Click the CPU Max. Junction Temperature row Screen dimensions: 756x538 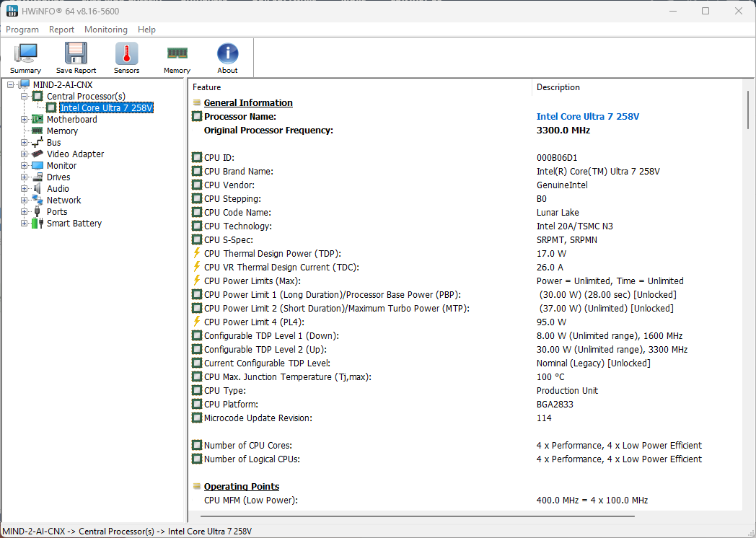pos(465,377)
